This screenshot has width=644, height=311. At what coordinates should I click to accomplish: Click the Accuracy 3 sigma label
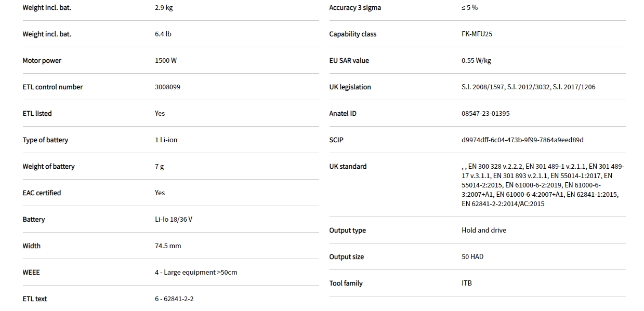pyautogui.click(x=355, y=8)
